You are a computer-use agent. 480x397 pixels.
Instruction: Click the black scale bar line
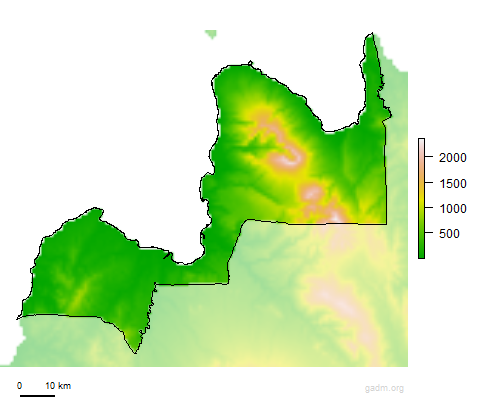(37, 396)
